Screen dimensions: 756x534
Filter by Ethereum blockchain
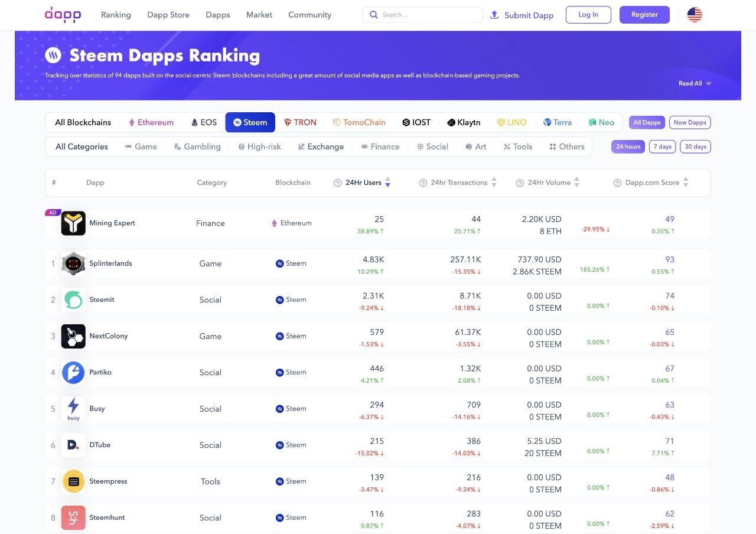click(151, 122)
